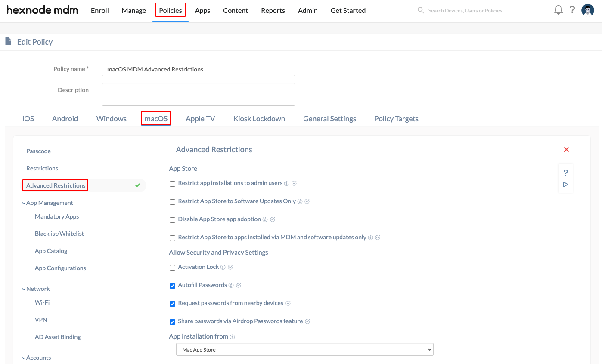Click check badge next to App Store app adoption
The image size is (602, 364).
pos(273,219)
